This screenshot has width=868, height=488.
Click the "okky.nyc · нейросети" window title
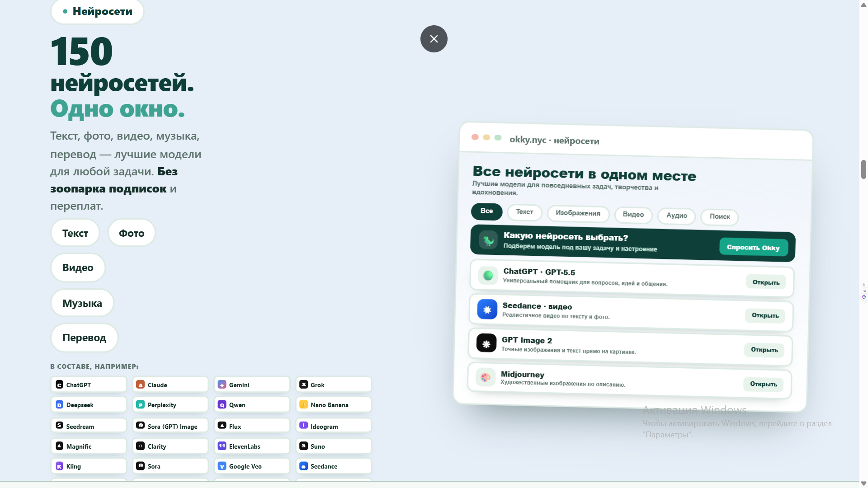(x=554, y=140)
